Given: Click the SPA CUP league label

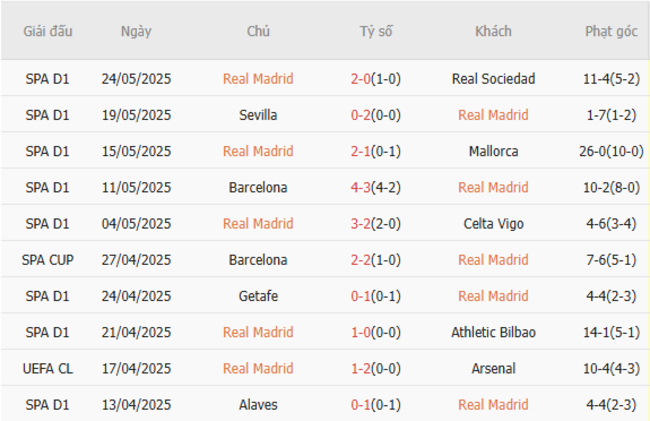Looking at the screenshot, I should 47,260.
